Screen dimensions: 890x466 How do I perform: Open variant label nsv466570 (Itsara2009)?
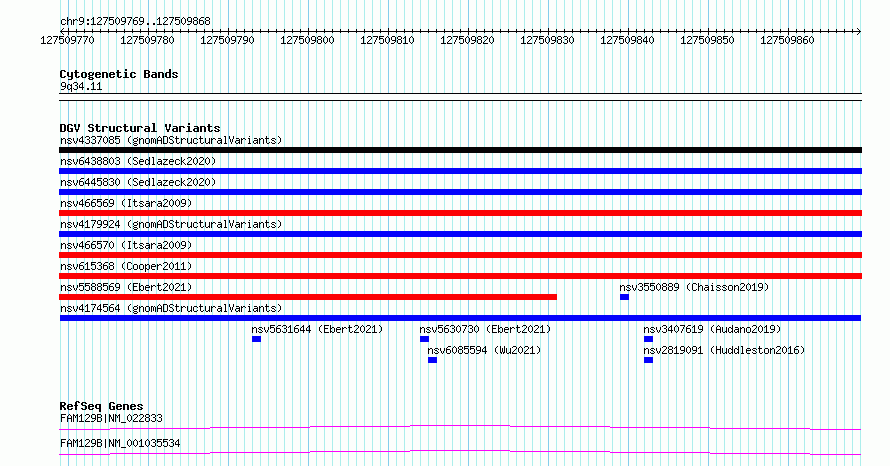(126, 245)
